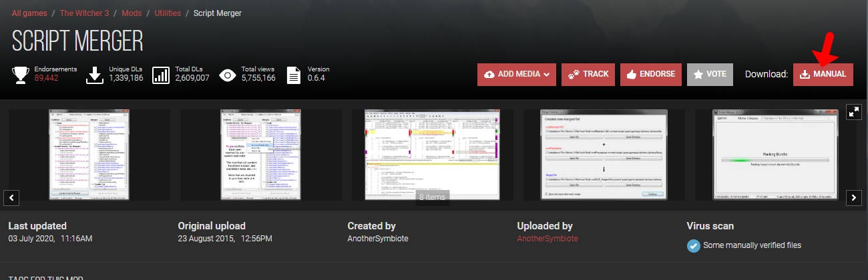
Task: Open AnotherSymbiote uploader profile link
Action: click(x=548, y=239)
